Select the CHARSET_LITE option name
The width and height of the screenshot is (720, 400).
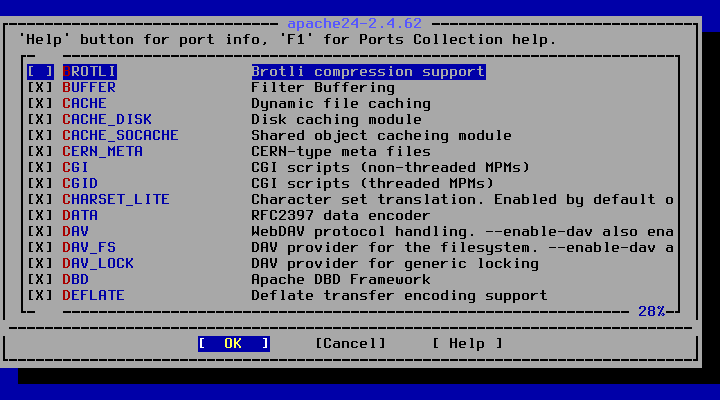click(116, 200)
